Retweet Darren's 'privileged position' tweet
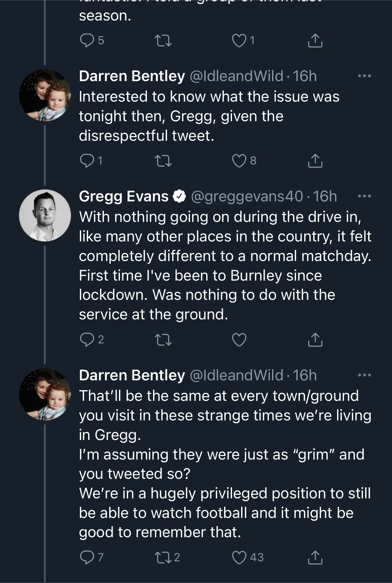 pyautogui.click(x=163, y=557)
